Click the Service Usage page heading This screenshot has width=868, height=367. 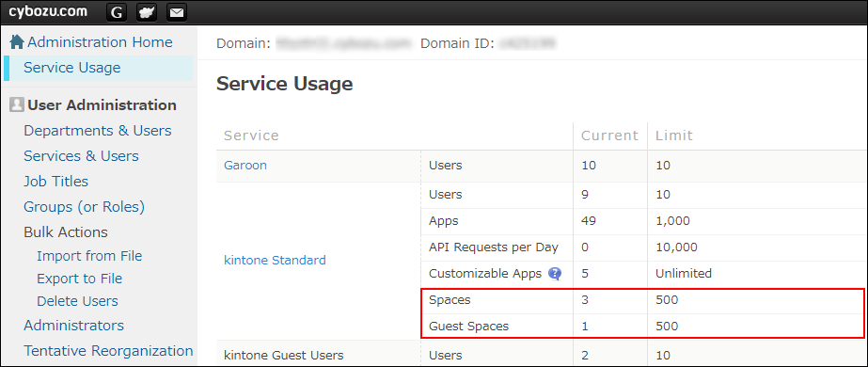285,84
